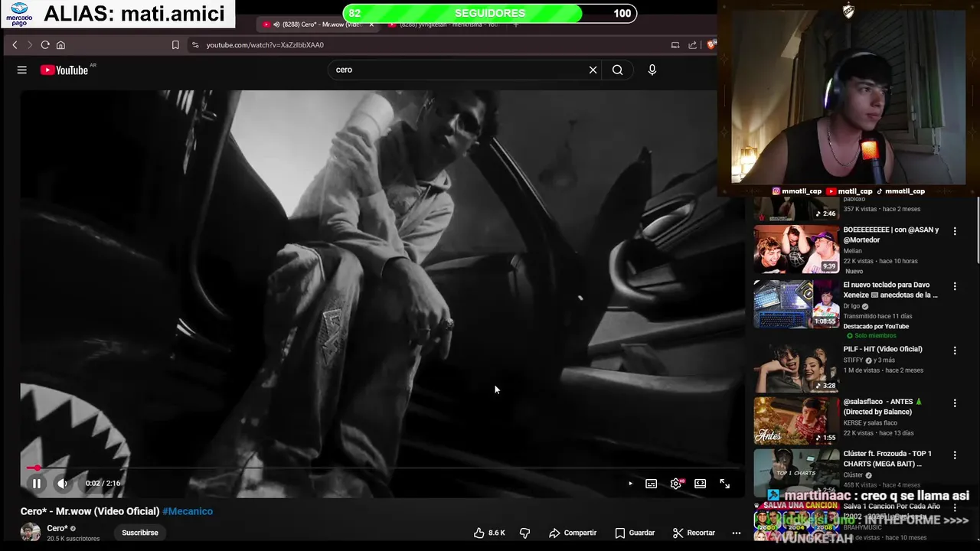Open more actions ellipsis below the video
The height and width of the screenshot is (551, 980).
(x=737, y=533)
